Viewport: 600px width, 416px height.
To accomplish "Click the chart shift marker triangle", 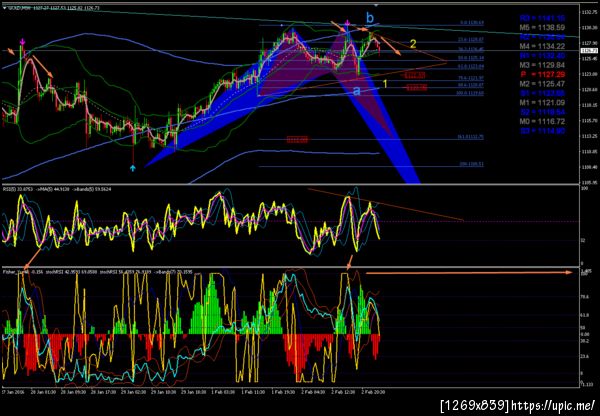I will pyautogui.click(x=376, y=5).
